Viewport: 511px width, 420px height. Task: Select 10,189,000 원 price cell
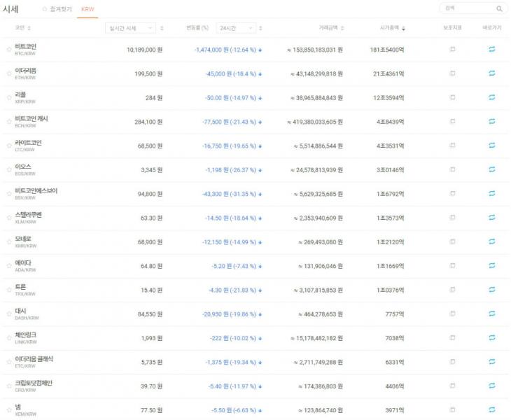(144, 50)
